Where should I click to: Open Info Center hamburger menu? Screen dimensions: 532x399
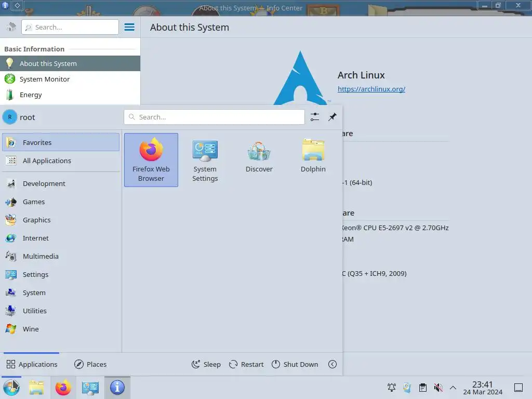tap(129, 27)
